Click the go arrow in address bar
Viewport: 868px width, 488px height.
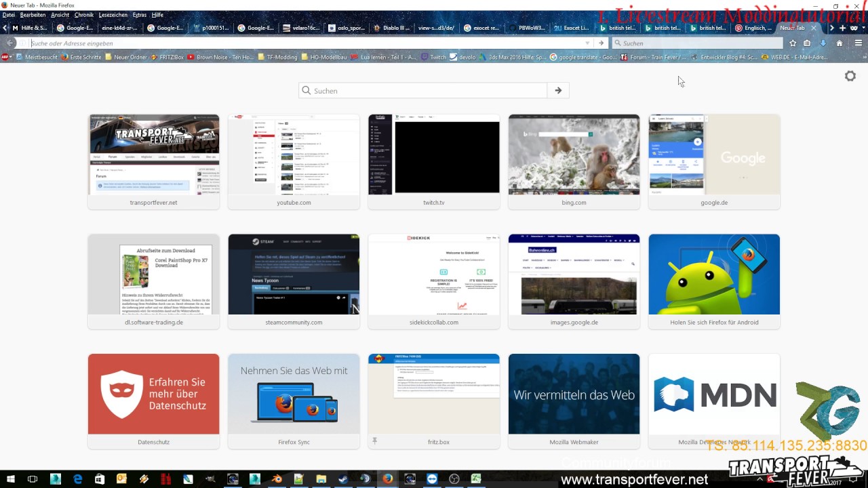pos(601,43)
